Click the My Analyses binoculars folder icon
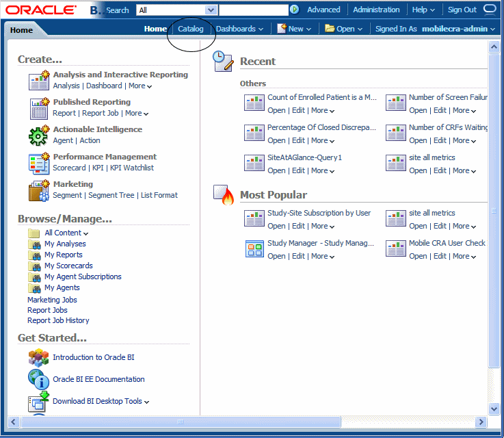This screenshot has width=504, height=438. point(35,244)
